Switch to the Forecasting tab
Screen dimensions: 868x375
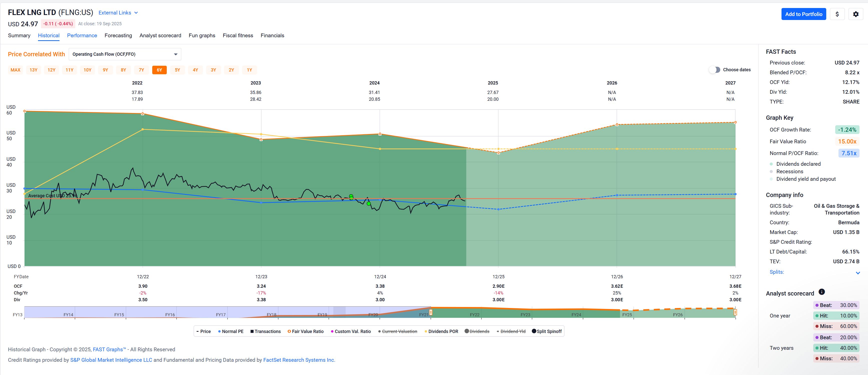(x=118, y=35)
